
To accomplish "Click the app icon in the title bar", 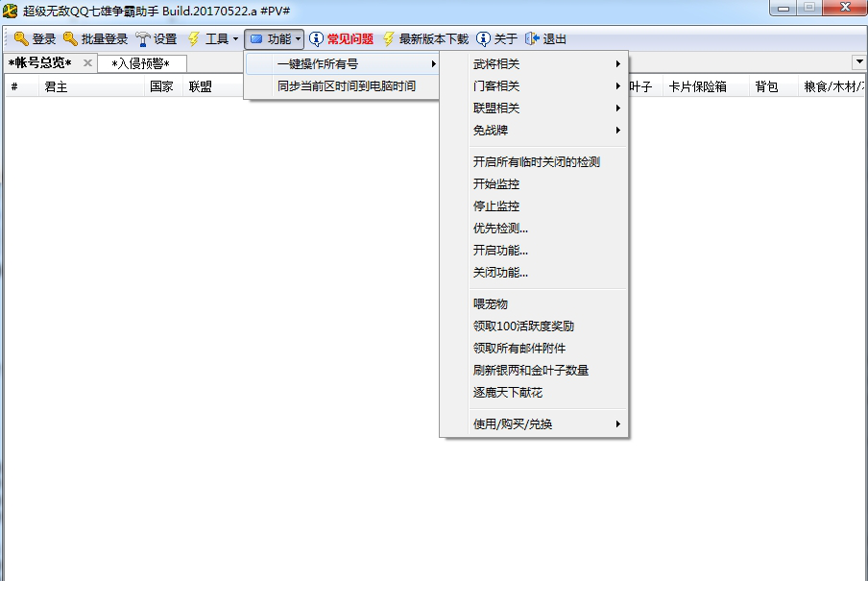I will tap(10, 11).
